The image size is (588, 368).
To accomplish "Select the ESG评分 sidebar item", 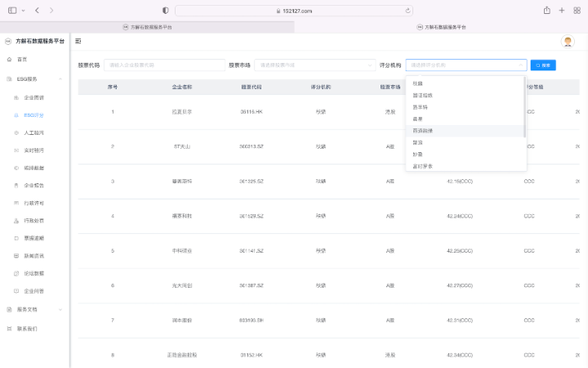I will (34, 115).
